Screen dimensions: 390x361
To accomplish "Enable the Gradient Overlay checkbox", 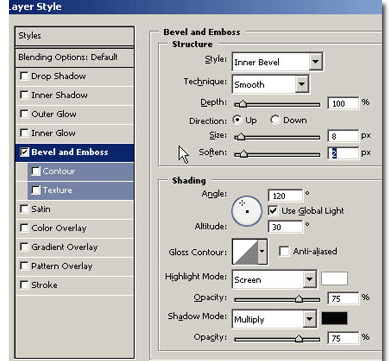I will coord(24,247).
